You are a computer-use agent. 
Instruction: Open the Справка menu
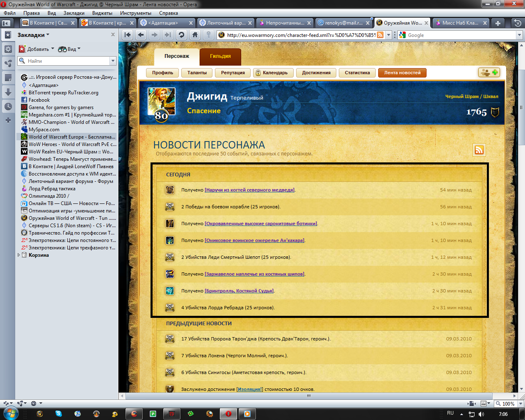pyautogui.click(x=169, y=13)
